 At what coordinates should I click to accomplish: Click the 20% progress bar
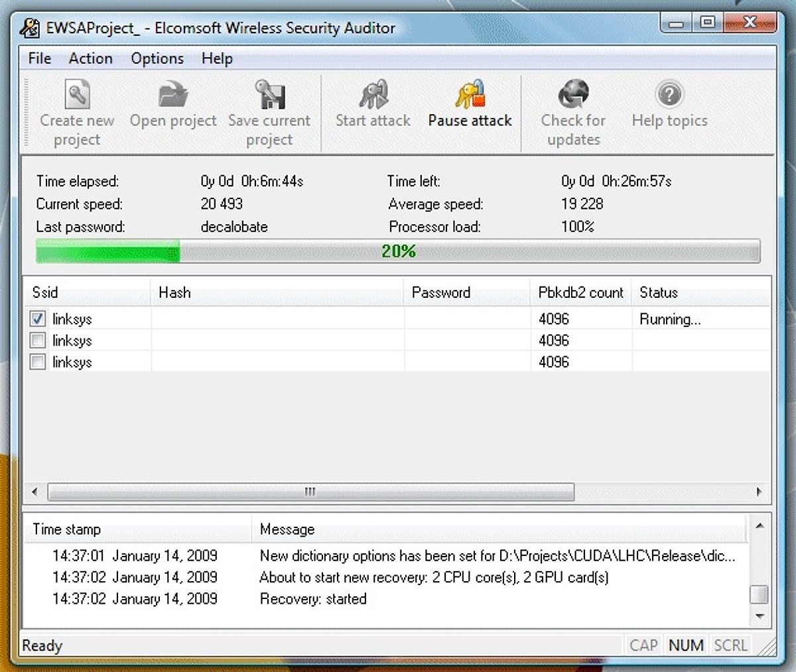point(398,251)
